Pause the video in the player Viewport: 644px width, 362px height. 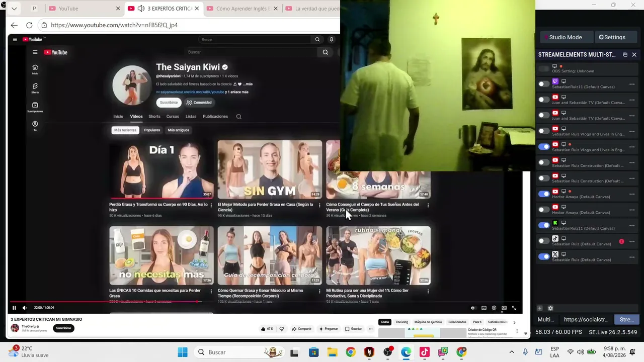tap(14, 308)
